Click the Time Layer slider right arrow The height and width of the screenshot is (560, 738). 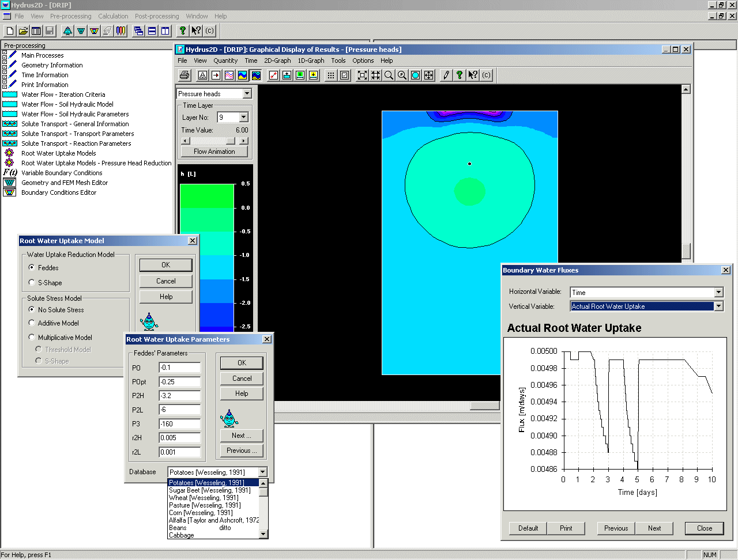pos(244,141)
